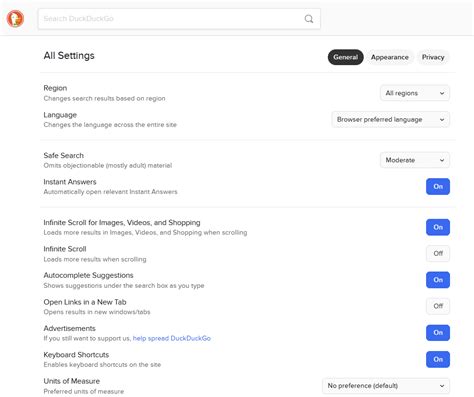The width and height of the screenshot is (474, 397).
Task: Click the magnifier search icon
Action: 309,19
